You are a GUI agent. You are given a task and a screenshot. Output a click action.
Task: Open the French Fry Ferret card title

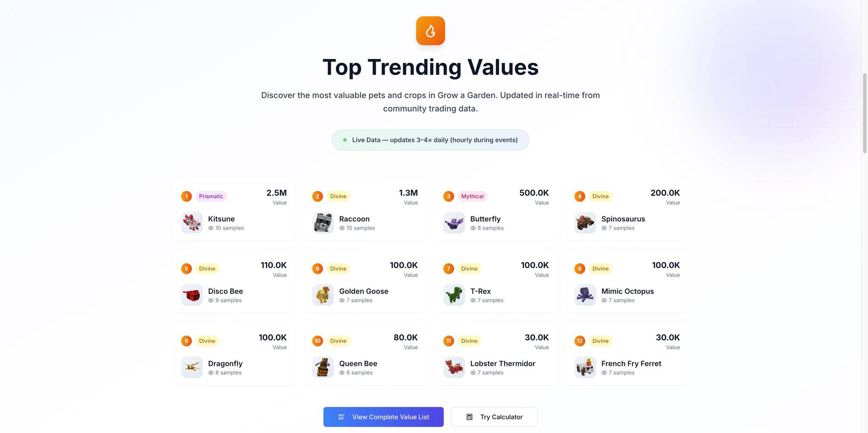click(x=631, y=363)
